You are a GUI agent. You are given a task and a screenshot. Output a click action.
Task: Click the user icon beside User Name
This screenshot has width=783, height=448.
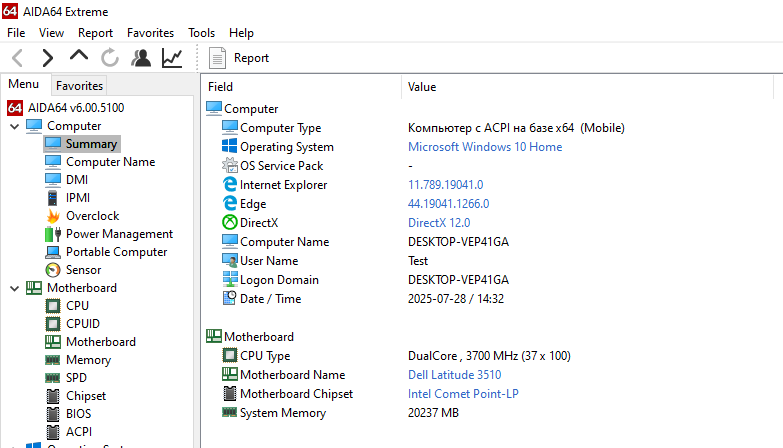pyautogui.click(x=229, y=260)
